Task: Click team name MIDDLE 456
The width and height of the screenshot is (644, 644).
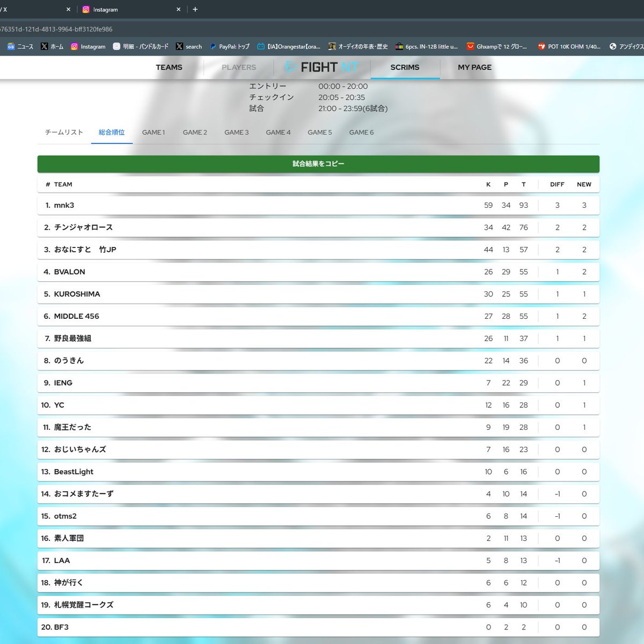Action: point(76,316)
